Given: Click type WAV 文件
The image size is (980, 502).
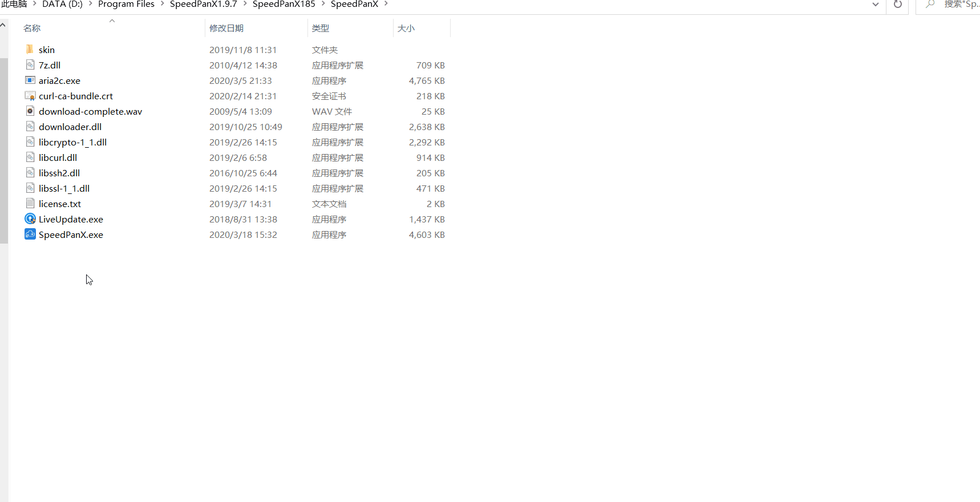Looking at the screenshot, I should [x=332, y=111].
